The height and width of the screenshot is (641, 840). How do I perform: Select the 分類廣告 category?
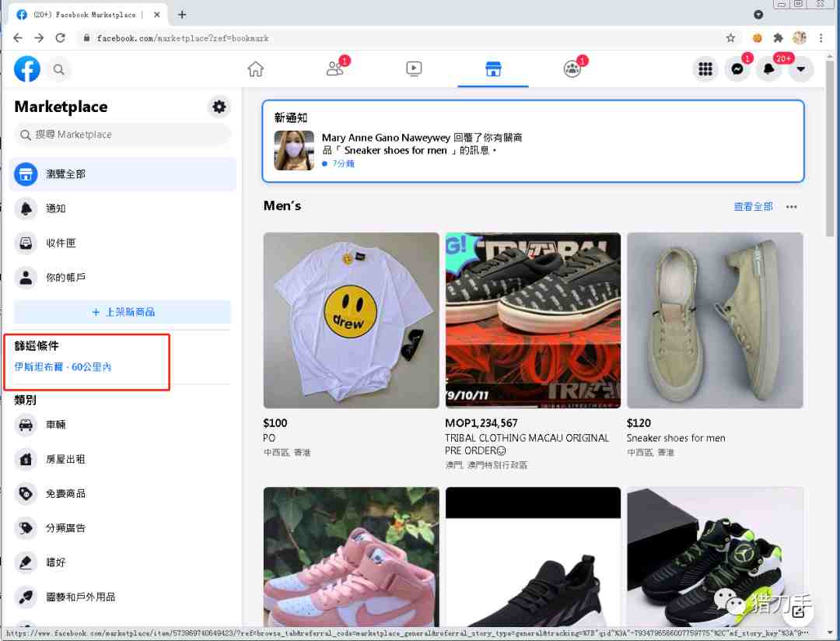123,528
